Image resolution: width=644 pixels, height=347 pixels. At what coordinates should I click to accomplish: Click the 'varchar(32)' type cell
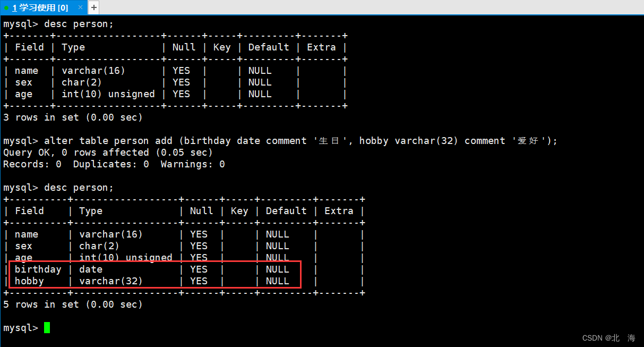tap(111, 281)
